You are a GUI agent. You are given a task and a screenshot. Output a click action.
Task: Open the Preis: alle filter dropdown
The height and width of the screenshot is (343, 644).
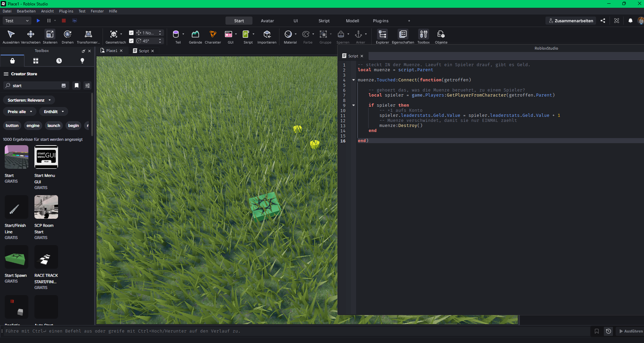point(20,112)
